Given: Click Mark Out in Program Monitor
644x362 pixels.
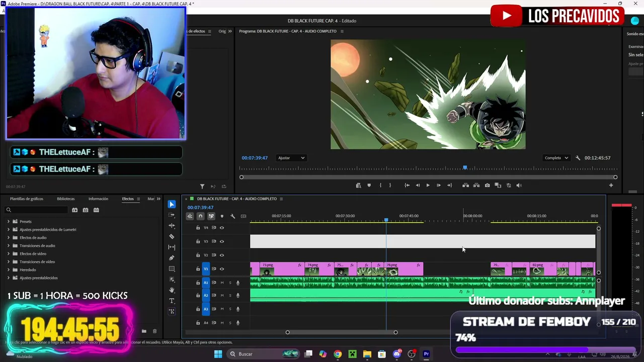Looking at the screenshot, I should [390, 186].
